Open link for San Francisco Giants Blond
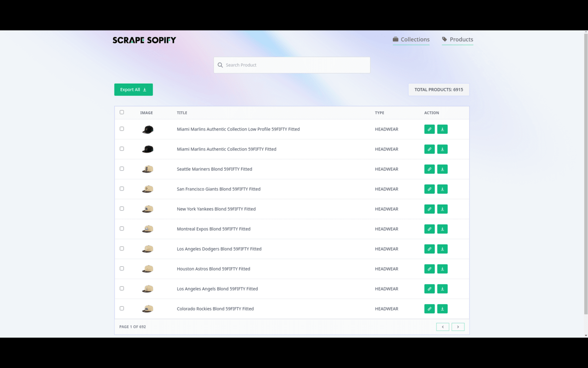This screenshot has height=368, width=588. click(430, 189)
